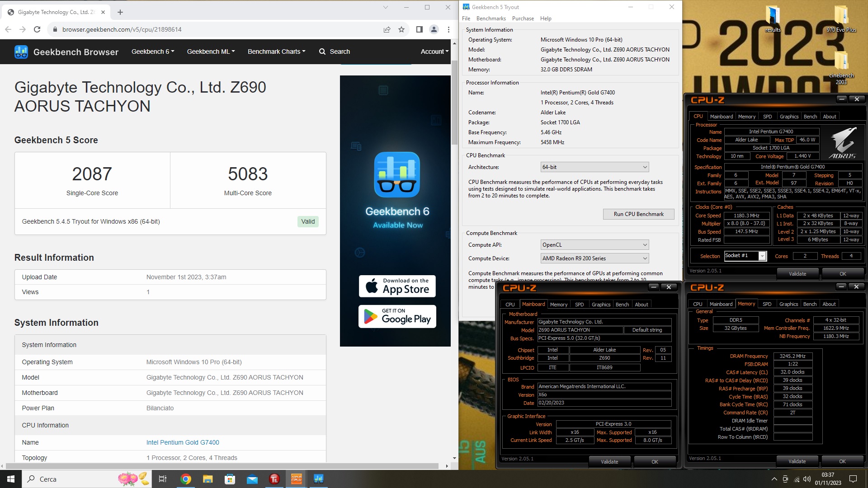This screenshot has height=488, width=868.
Task: Open the Chrome profile avatar
Action: (x=434, y=29)
